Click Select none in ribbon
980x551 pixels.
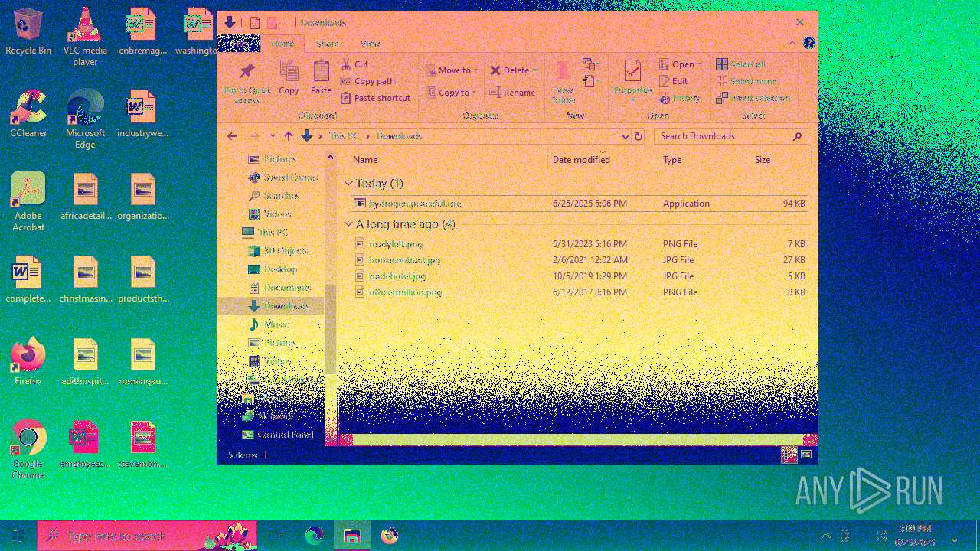coord(746,81)
